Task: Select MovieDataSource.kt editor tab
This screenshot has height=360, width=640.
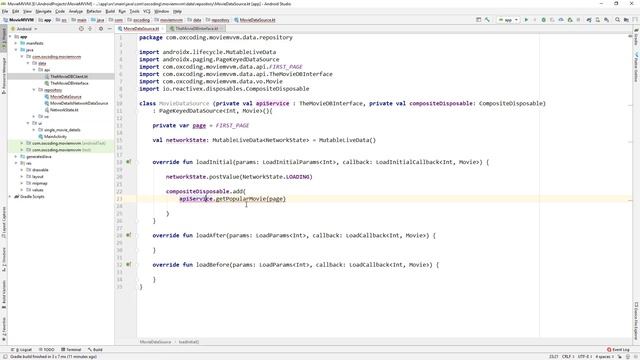Action: click(141, 29)
